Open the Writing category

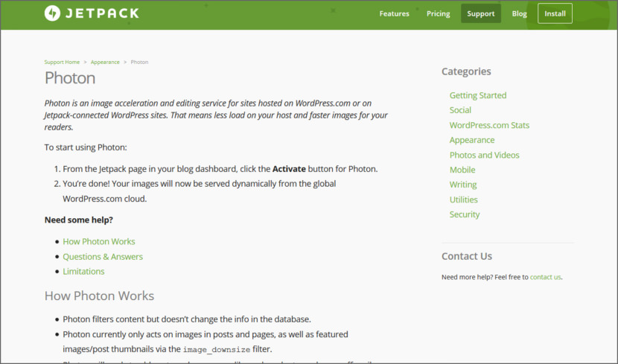click(463, 185)
